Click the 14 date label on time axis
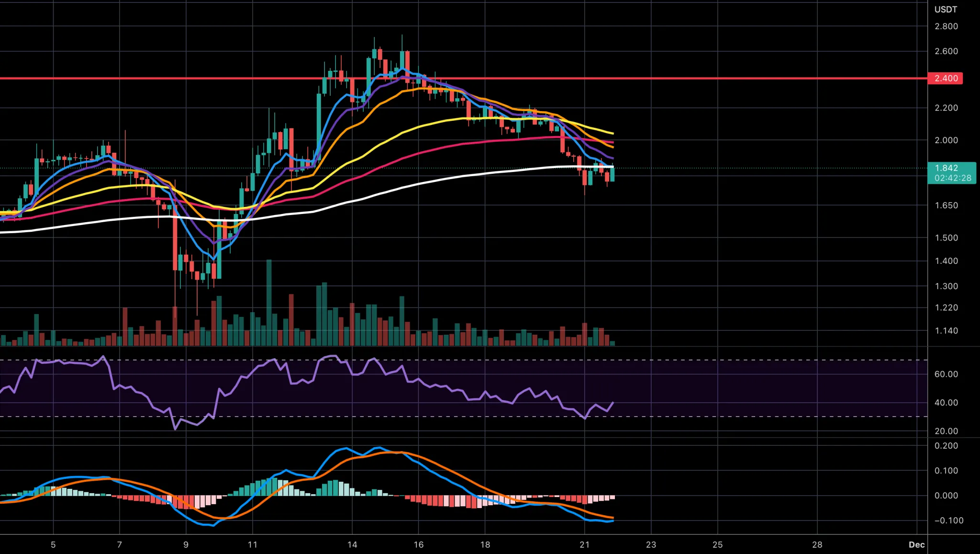This screenshot has width=980, height=554. 352,544
